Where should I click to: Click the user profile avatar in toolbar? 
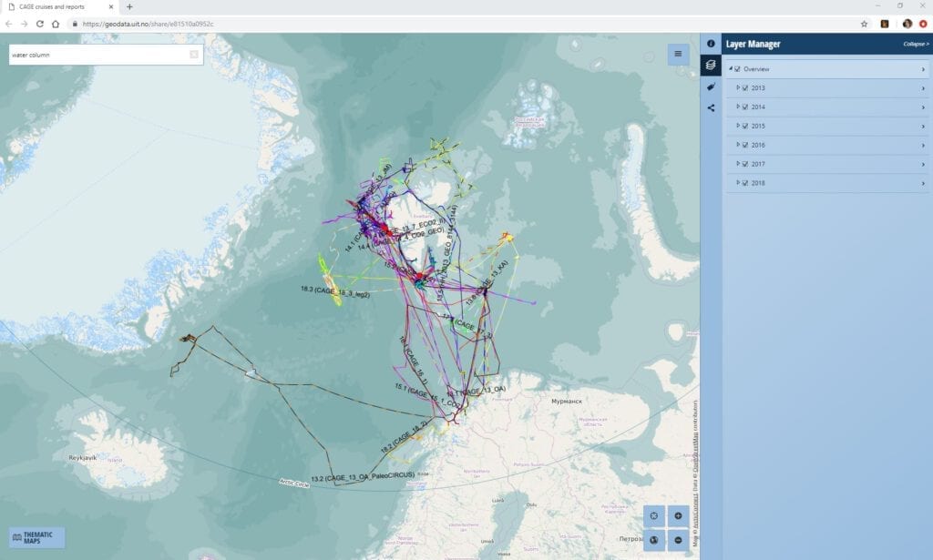click(x=907, y=24)
